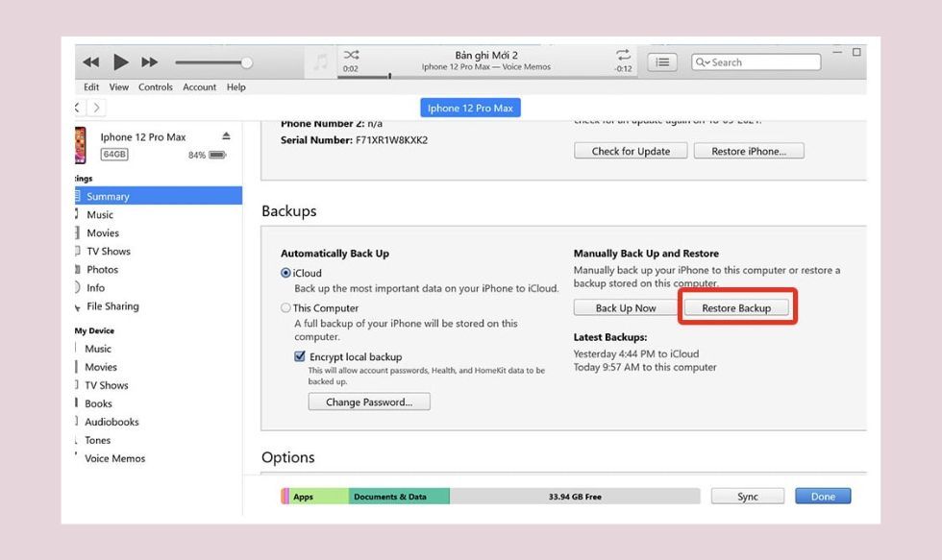Click the track title 'Bản ghi Mới 2'
The image size is (942, 560).
click(486, 55)
